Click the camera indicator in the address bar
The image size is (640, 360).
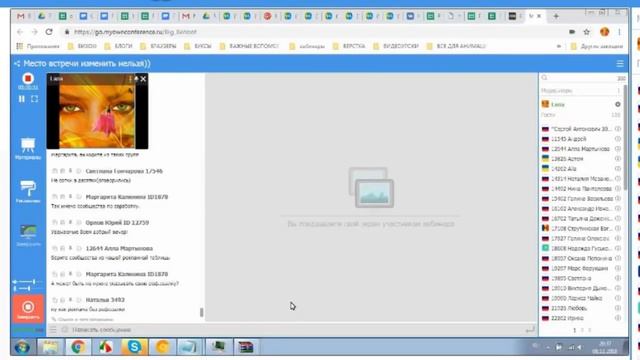click(572, 32)
